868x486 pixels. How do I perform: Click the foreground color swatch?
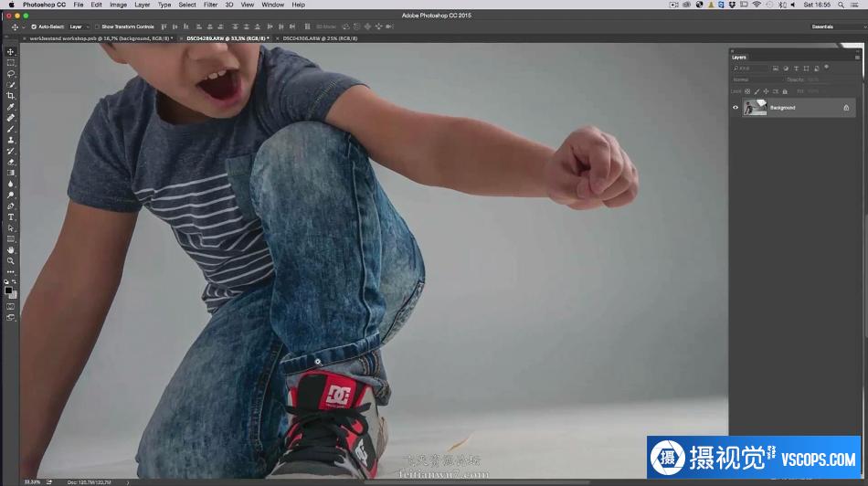click(8, 291)
